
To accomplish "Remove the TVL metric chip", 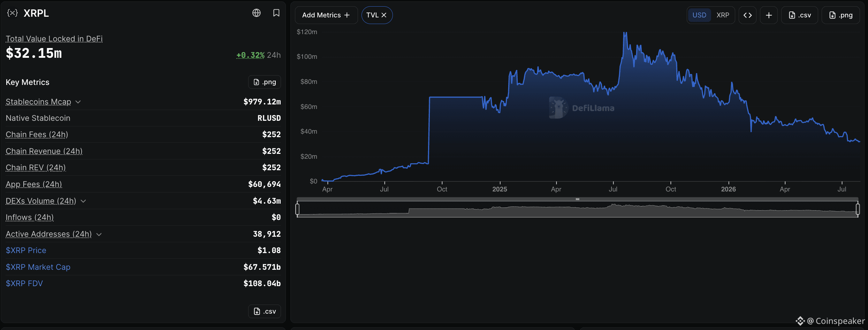I will [x=384, y=15].
